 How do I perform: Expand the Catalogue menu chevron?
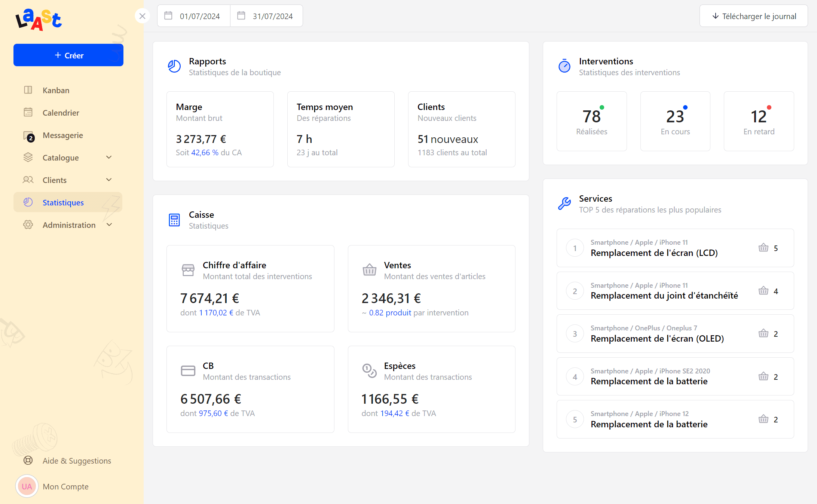(x=109, y=158)
